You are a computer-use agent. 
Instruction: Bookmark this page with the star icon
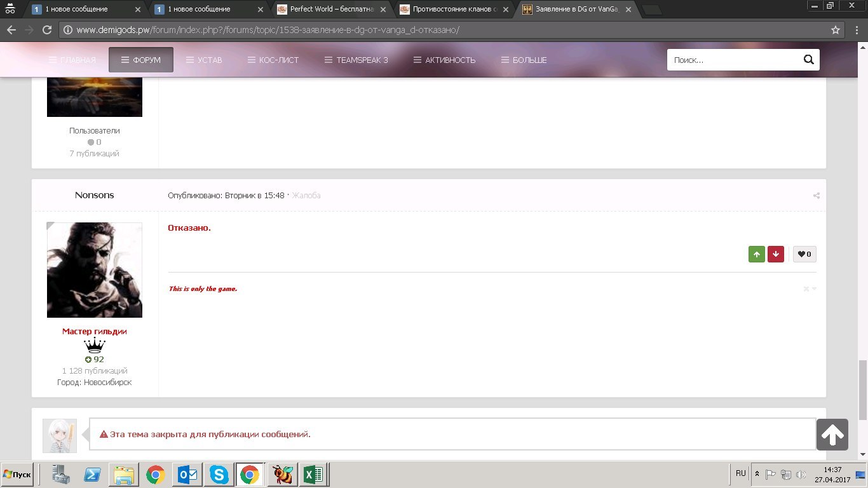(836, 30)
